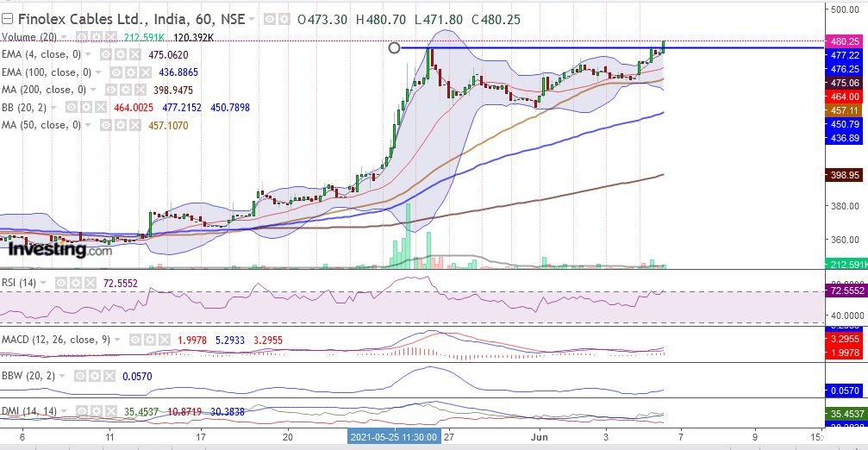Image resolution: width=868 pixels, height=450 pixels.
Task: Remove Volume (20) indicator with X
Action: tap(110, 37)
